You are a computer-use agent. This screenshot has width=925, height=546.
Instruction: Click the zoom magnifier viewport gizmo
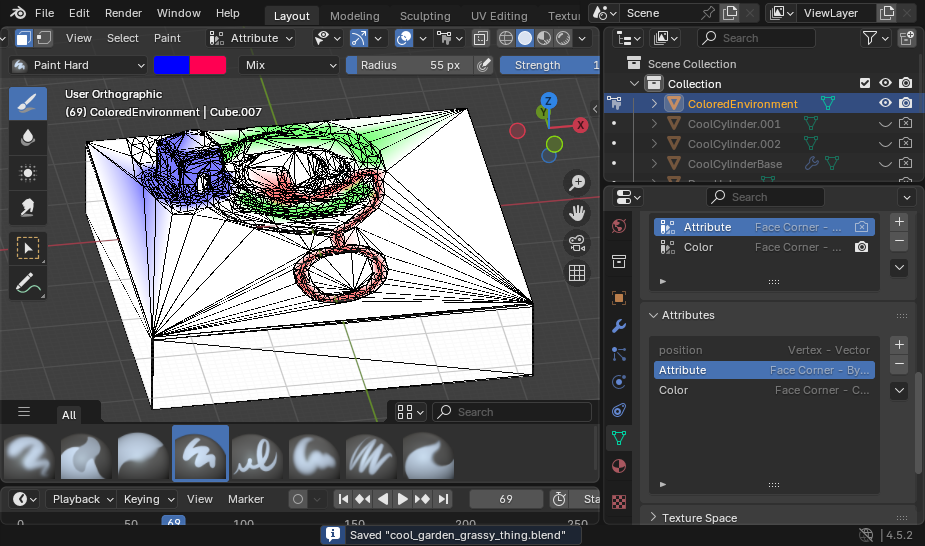(577, 183)
